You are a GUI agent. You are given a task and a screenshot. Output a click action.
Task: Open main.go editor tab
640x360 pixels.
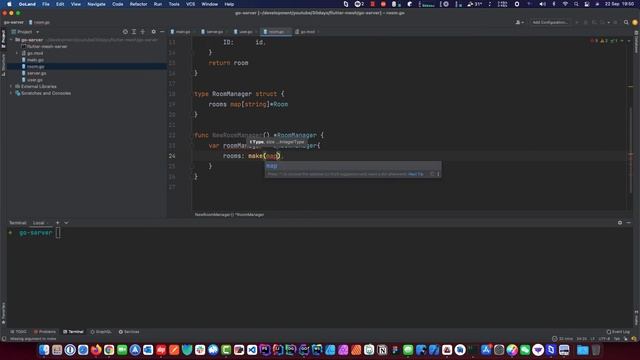pos(181,32)
